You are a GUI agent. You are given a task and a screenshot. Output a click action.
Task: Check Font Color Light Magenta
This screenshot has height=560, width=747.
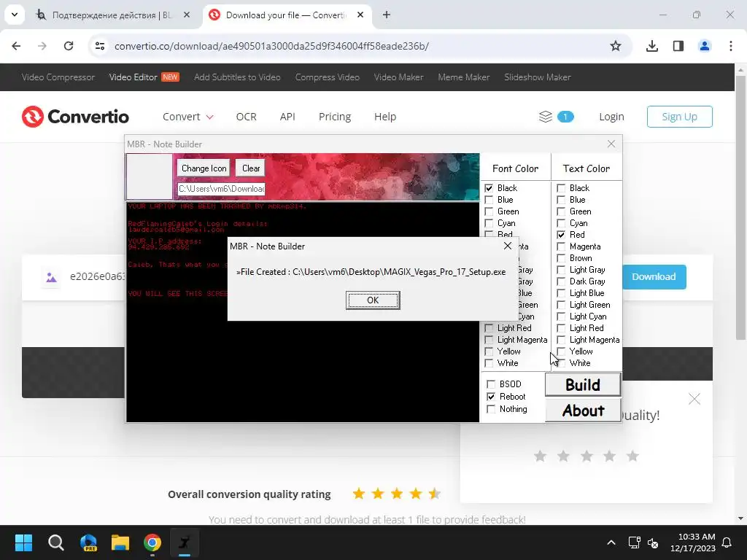(489, 340)
